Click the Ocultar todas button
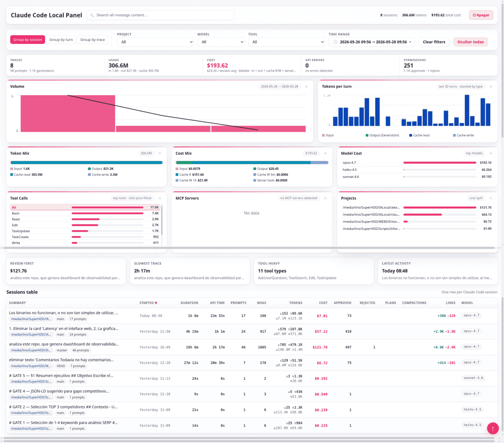Screen dimensions: 504x443 [x=470, y=42]
